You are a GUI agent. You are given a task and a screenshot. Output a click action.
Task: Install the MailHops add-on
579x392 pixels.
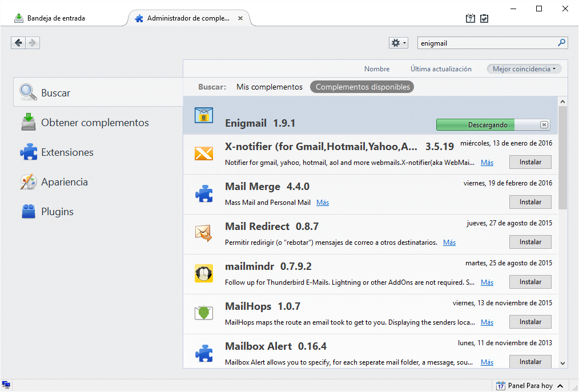530,322
